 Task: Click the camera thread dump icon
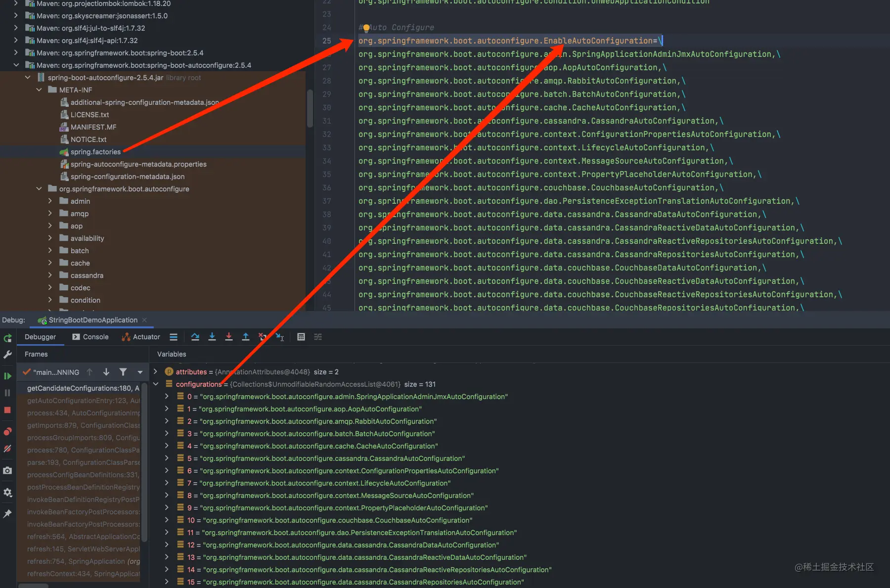coord(7,470)
